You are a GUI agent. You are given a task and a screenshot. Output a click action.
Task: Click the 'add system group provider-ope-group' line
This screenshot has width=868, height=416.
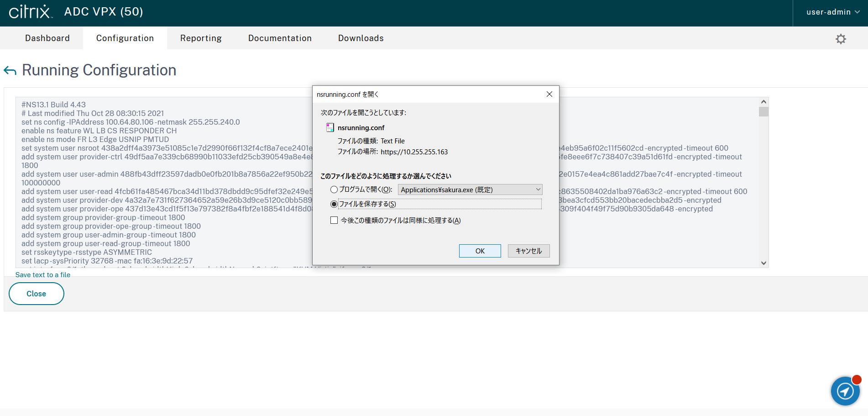point(111,226)
